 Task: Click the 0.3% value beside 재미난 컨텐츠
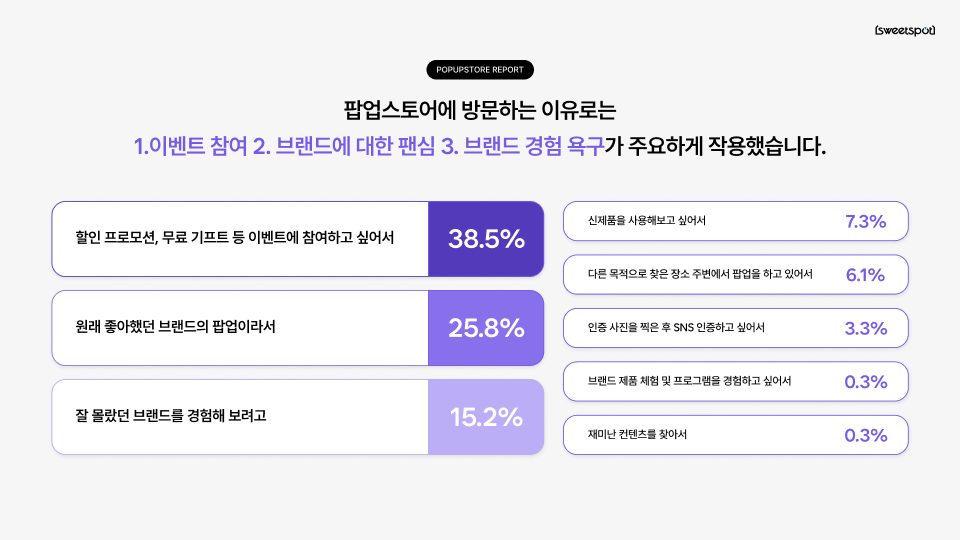[866, 435]
